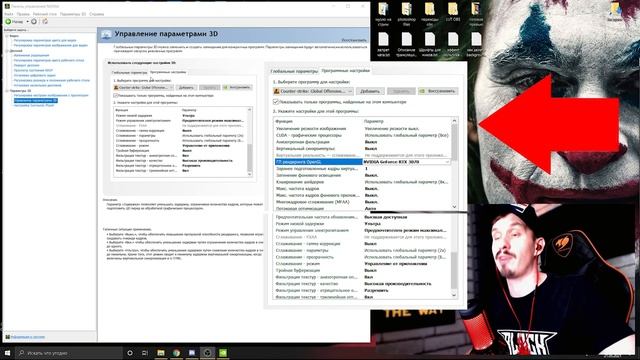This screenshot has height=360, width=640.
Task: Open the Back history dropdown arrow
Action: (28, 21)
